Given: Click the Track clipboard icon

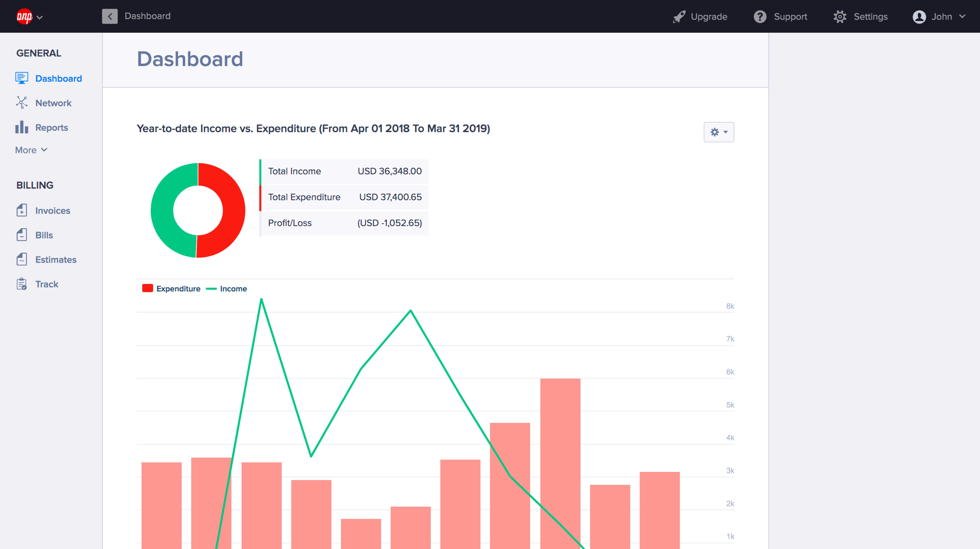Looking at the screenshot, I should pos(22,284).
